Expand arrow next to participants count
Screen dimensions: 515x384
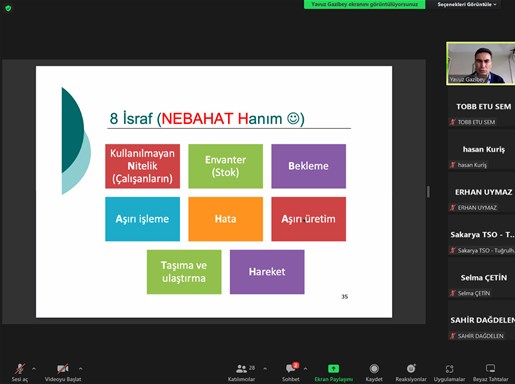pyautogui.click(x=265, y=369)
